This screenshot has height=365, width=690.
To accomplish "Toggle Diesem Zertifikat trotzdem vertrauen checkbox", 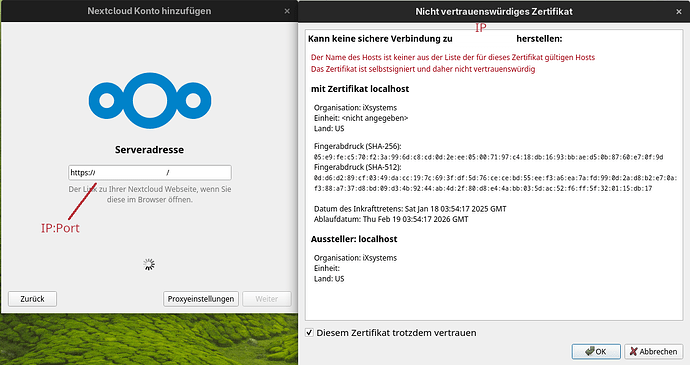I will (309, 332).
